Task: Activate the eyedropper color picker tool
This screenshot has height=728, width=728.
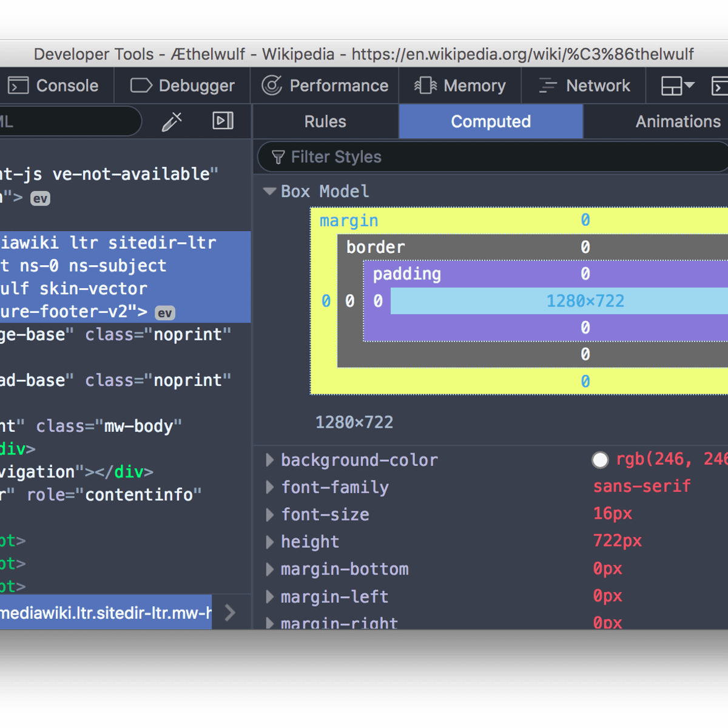Action: click(x=172, y=121)
